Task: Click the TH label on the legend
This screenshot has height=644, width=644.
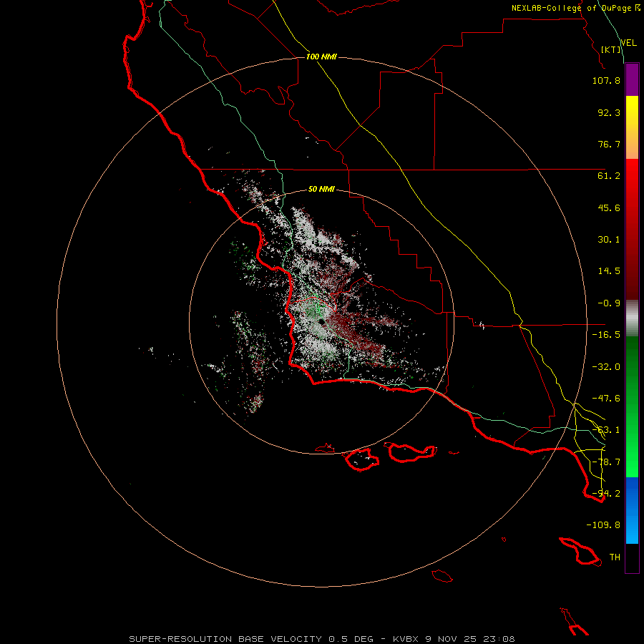Action: click(x=615, y=557)
